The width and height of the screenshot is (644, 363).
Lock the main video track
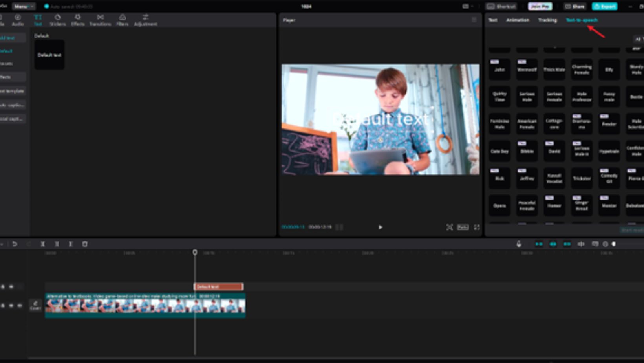(x=3, y=305)
